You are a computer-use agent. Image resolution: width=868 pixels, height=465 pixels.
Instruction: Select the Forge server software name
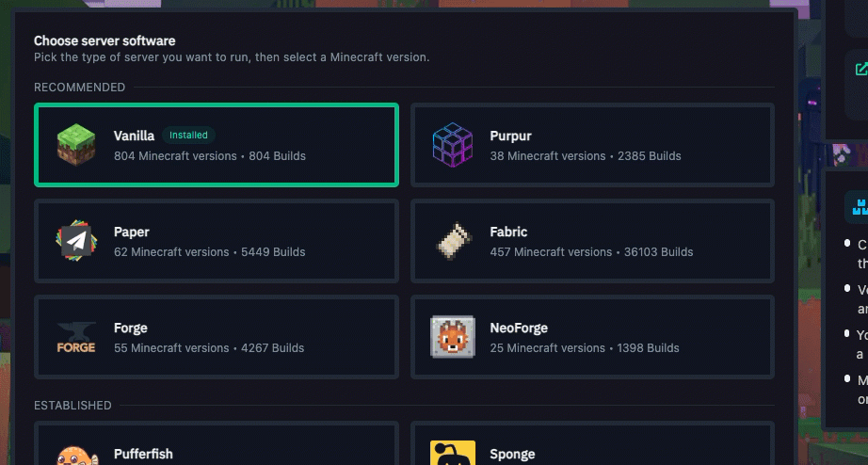point(131,329)
